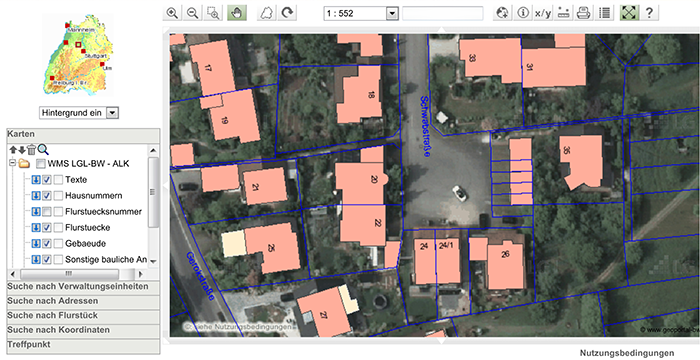The width and height of the screenshot is (700, 360).
Task: Open the help question mark icon
Action: (650, 13)
